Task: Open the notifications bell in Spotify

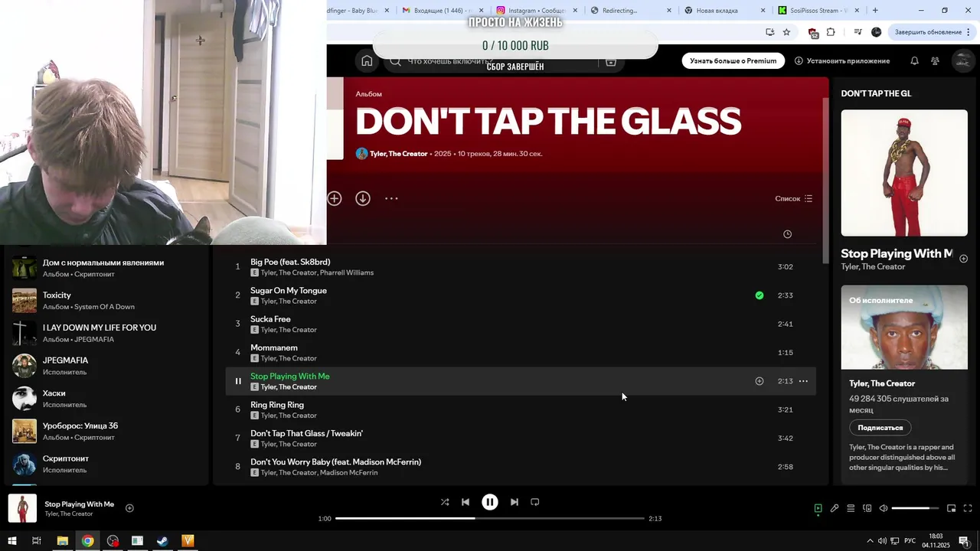Action: click(914, 61)
